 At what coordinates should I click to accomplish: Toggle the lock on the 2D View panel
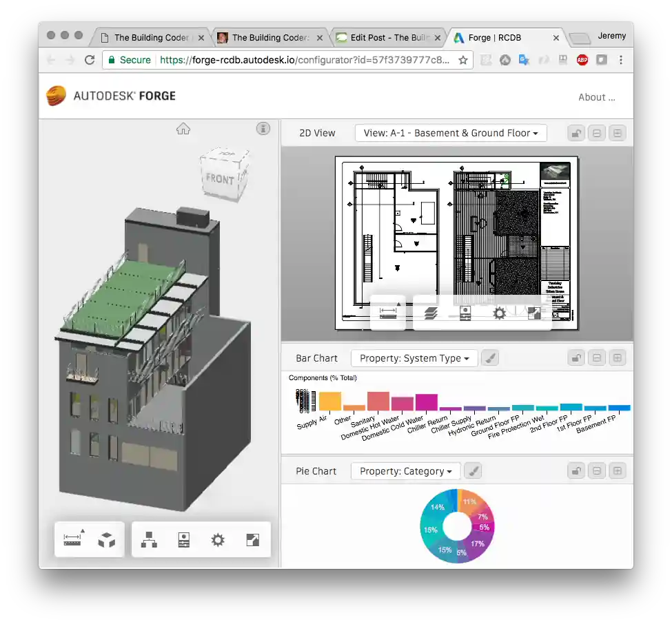tap(576, 134)
